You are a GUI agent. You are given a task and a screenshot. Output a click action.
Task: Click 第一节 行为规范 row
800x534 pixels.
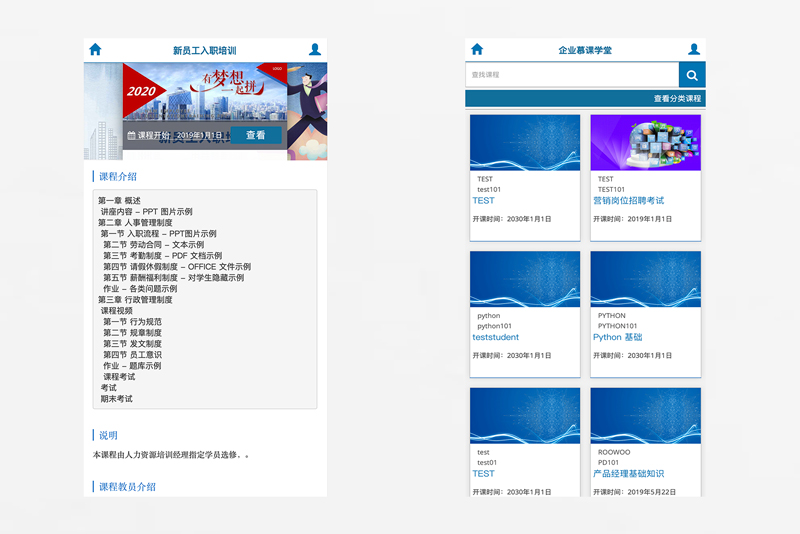132,322
